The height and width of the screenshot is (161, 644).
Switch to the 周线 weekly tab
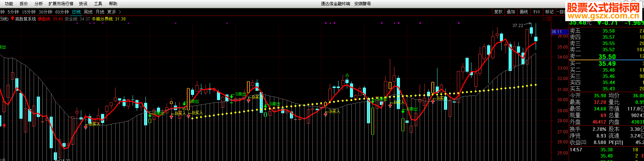(x=88, y=12)
